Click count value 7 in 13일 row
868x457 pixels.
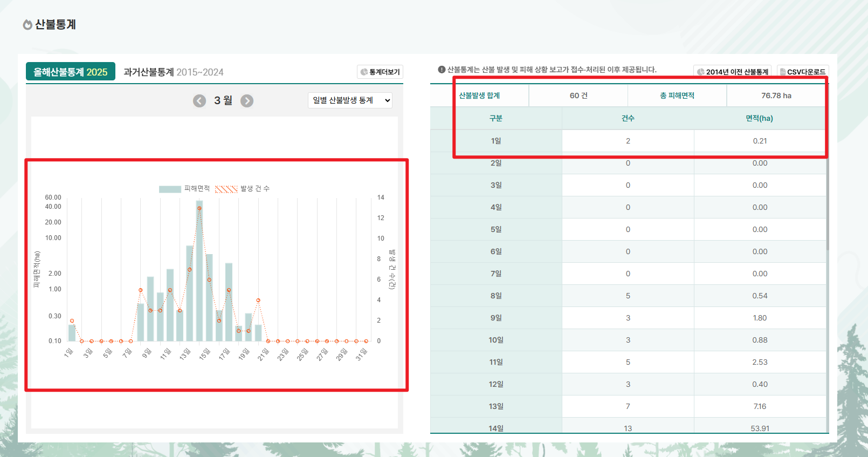point(628,406)
